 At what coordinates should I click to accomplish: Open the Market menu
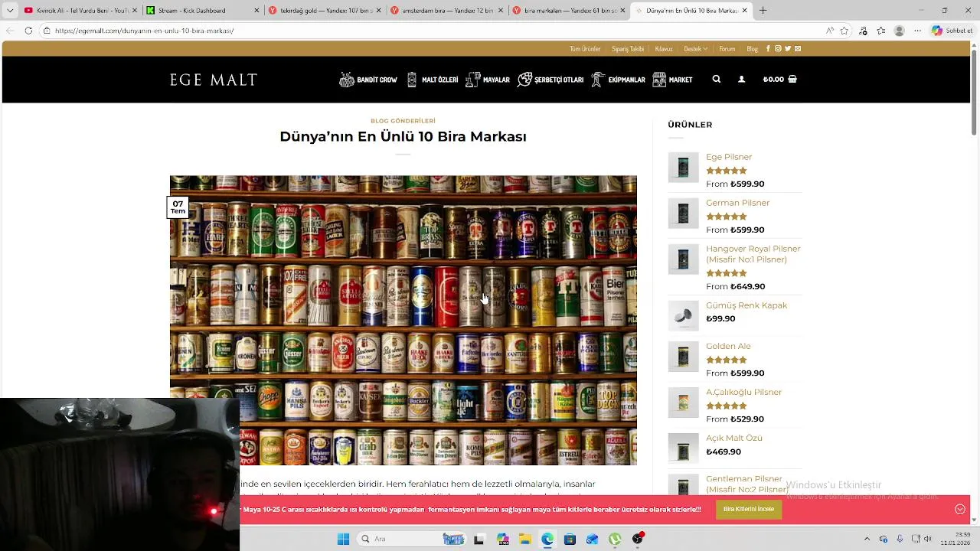tap(673, 80)
